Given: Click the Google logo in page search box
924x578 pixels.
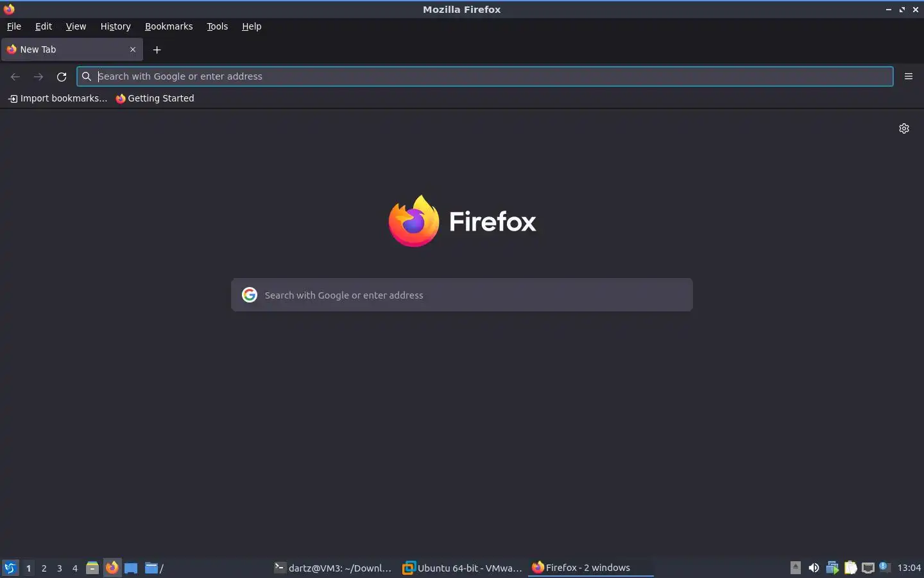Looking at the screenshot, I should (250, 295).
